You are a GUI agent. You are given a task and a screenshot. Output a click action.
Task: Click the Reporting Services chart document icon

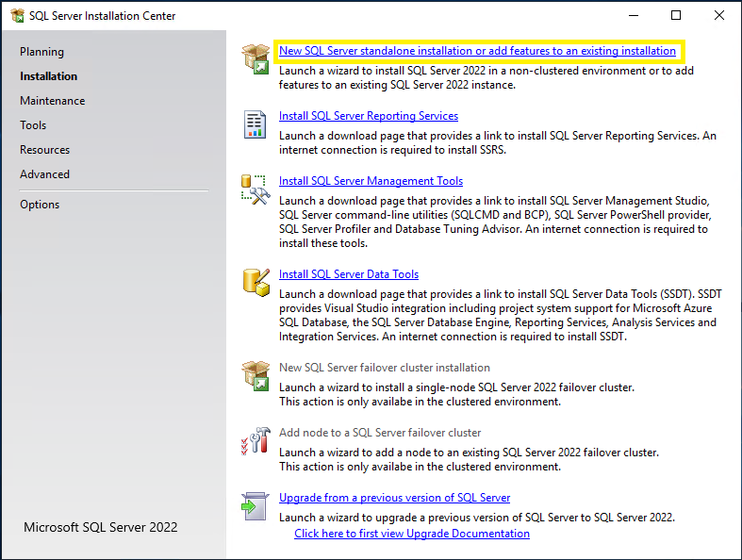256,124
